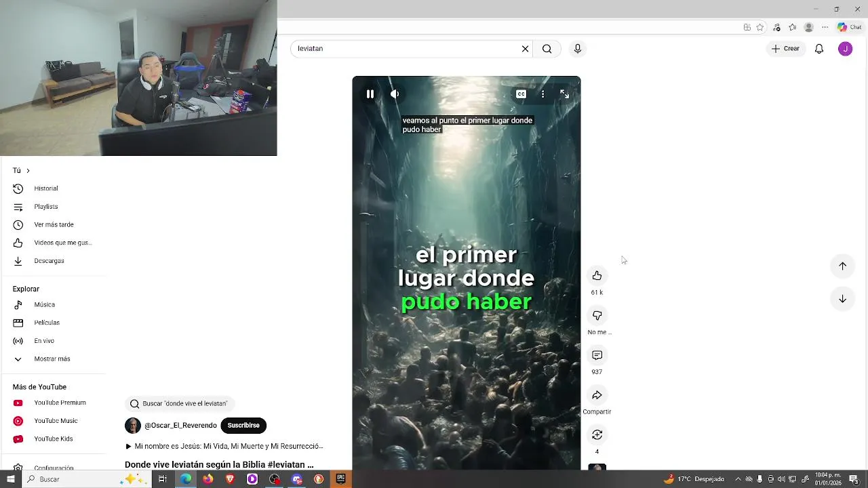
Task: Open the split screen icon in address bar
Action: click(747, 27)
